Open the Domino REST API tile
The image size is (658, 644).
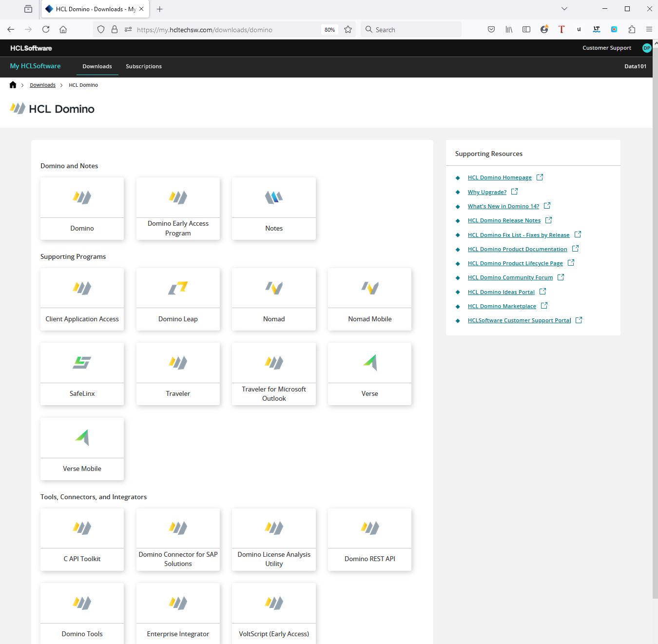[369, 539]
